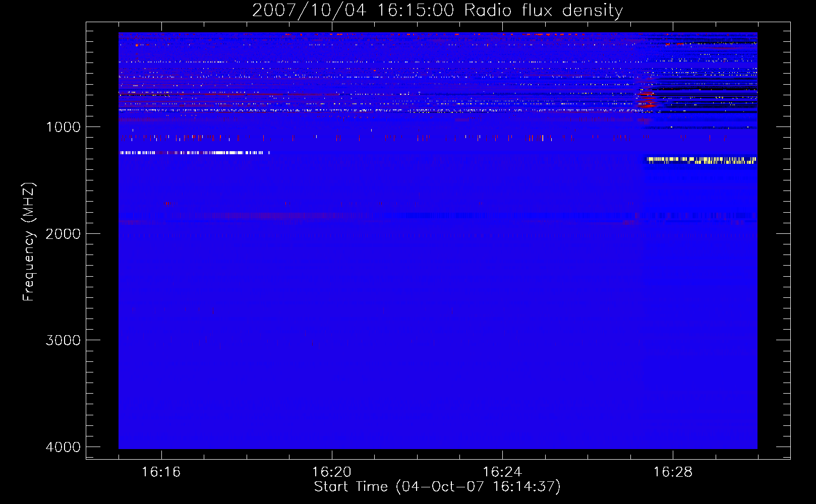Click the 16:20 time tick label

coord(331,472)
